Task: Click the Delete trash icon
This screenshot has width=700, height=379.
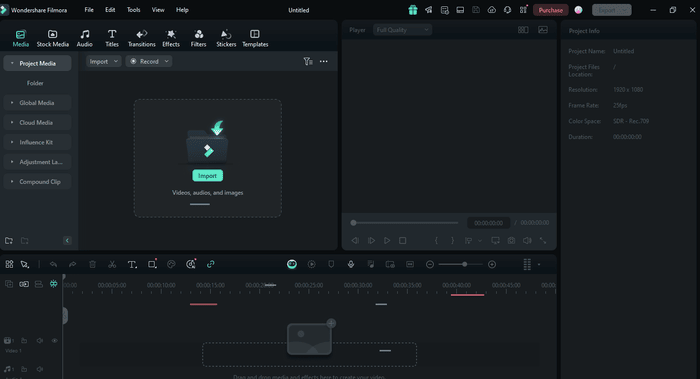Action: point(92,265)
